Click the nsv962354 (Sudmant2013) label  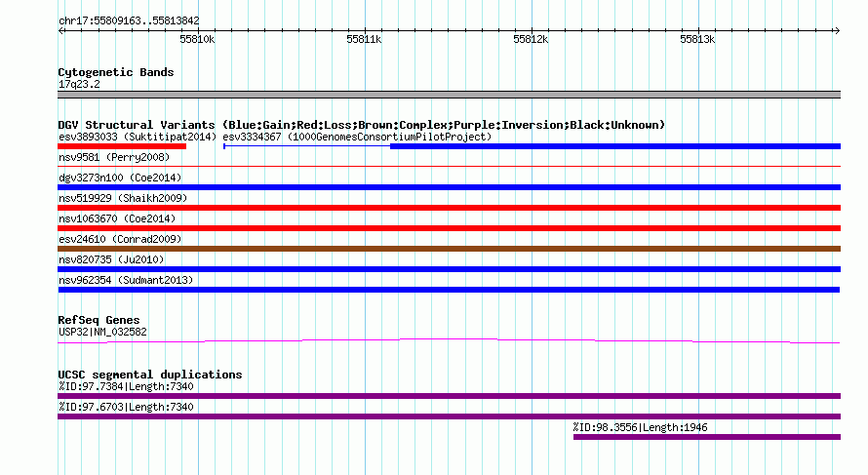tap(126, 280)
